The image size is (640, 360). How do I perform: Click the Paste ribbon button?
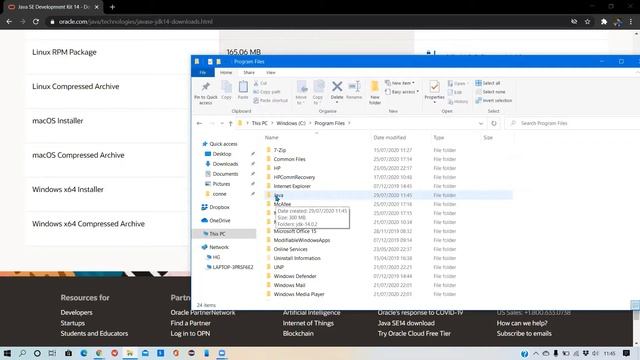243,90
